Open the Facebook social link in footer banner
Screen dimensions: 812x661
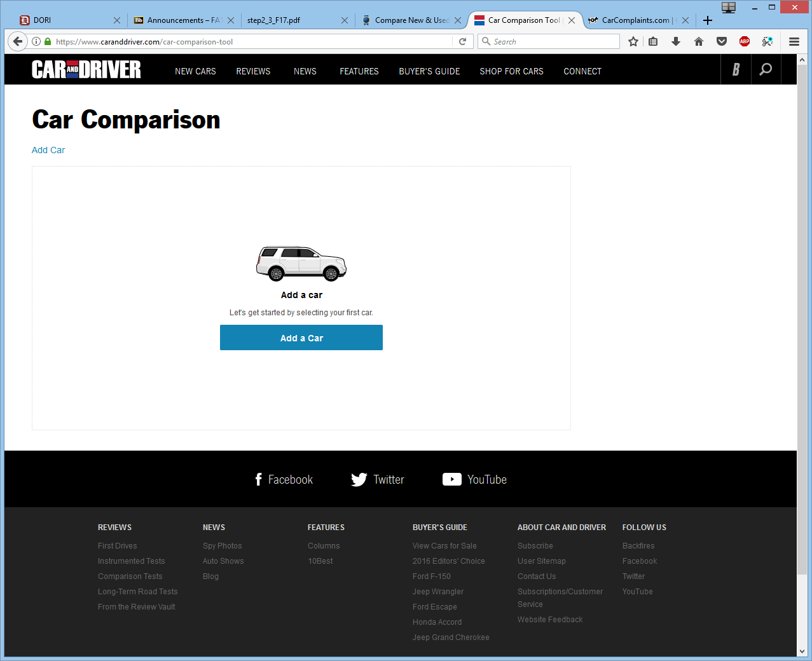pyautogui.click(x=284, y=479)
